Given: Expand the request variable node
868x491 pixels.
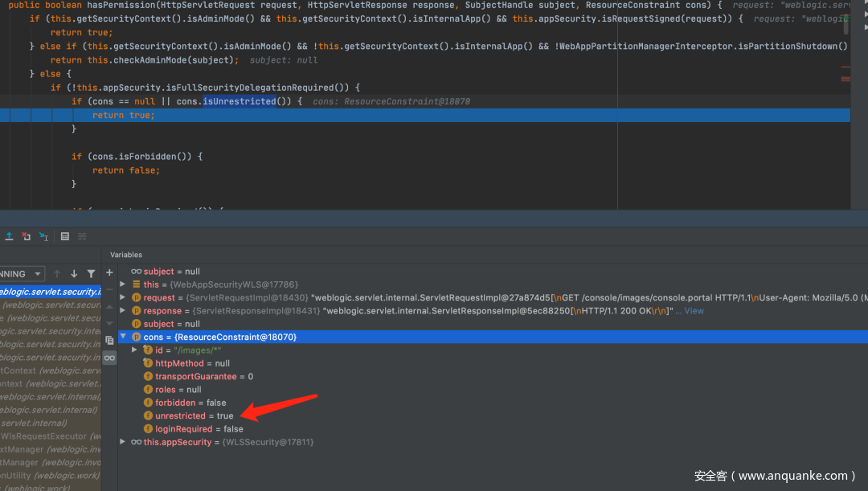Looking at the screenshot, I should coord(123,297).
